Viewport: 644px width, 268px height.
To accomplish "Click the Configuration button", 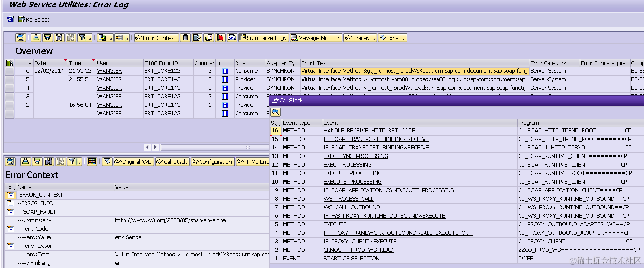I will click(x=212, y=162).
